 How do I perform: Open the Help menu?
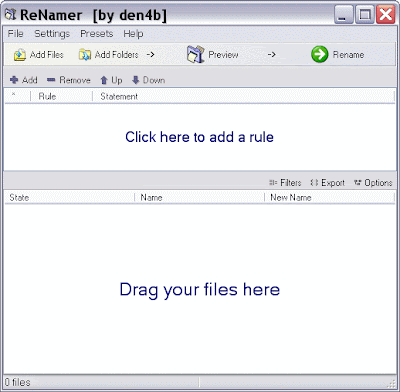click(x=133, y=34)
